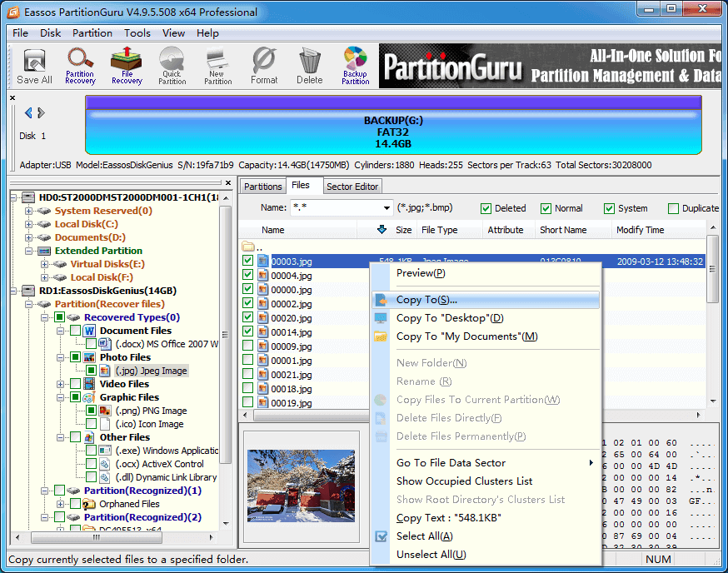Click the Photo Files picture icon
728x573 pixels.
coord(89,357)
